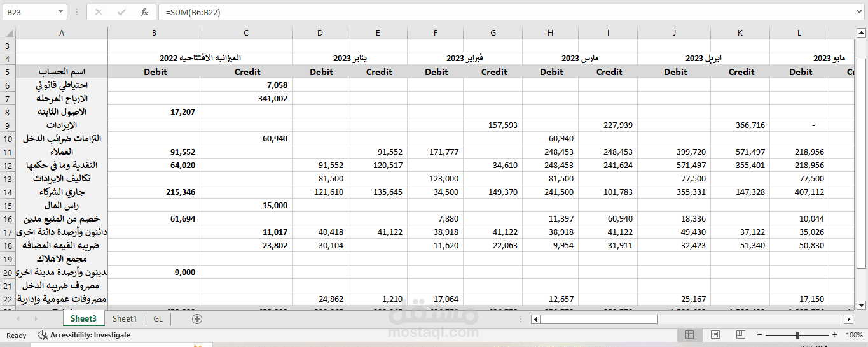
Task: Switch to the Sheet3 tab
Action: tap(83, 318)
